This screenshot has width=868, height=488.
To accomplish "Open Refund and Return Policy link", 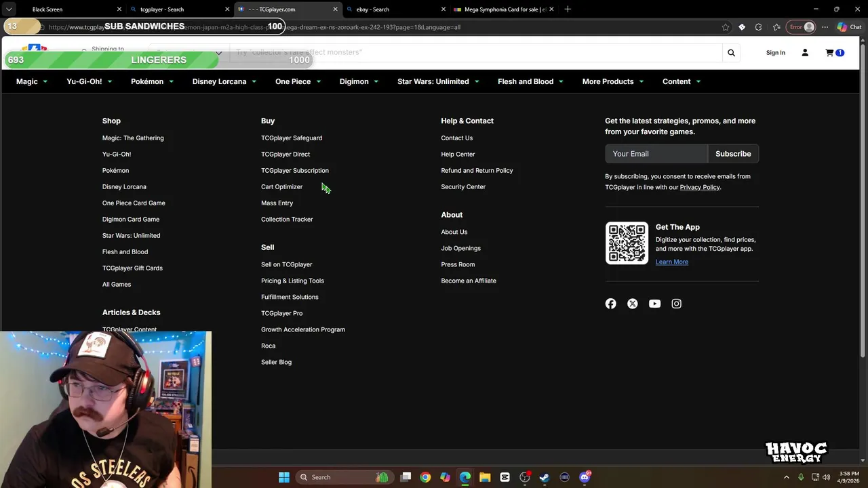I will coord(477,170).
